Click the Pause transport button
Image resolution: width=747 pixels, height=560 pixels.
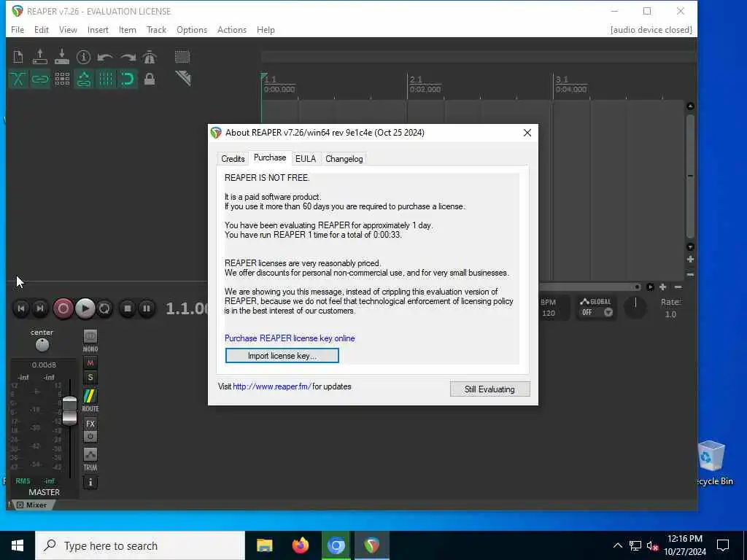coord(146,308)
